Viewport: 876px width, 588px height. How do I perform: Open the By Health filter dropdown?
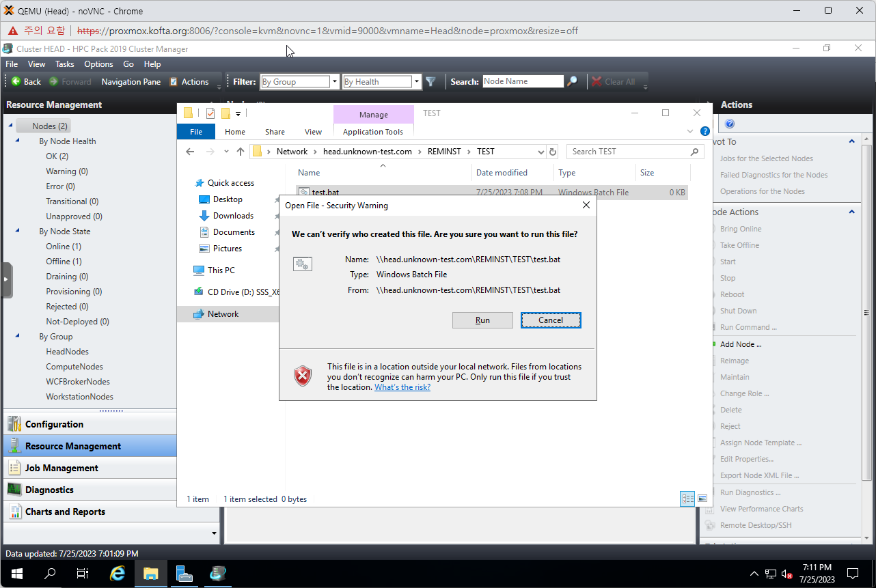click(x=416, y=82)
